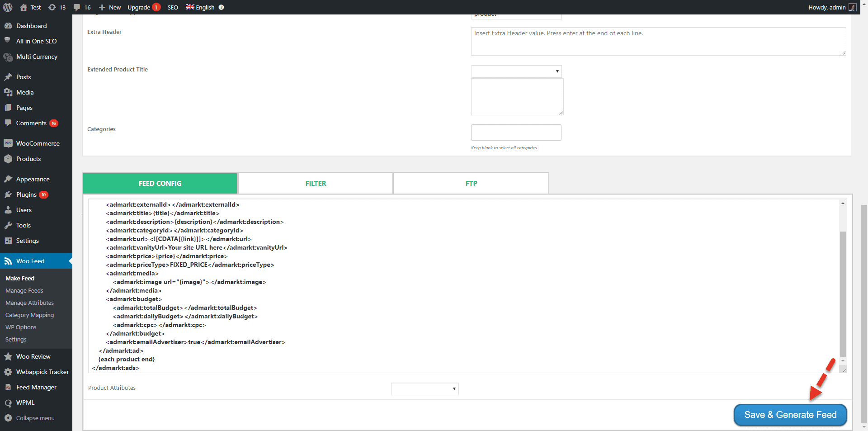
Task: Open Category Mapping submenu item
Action: point(29,315)
